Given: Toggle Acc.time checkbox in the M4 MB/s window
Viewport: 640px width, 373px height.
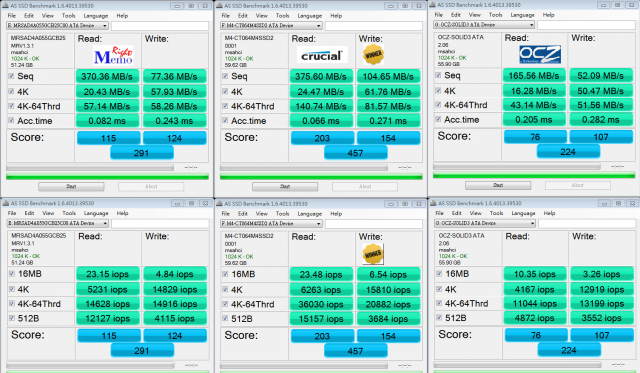Looking at the screenshot, I should 225,120.
